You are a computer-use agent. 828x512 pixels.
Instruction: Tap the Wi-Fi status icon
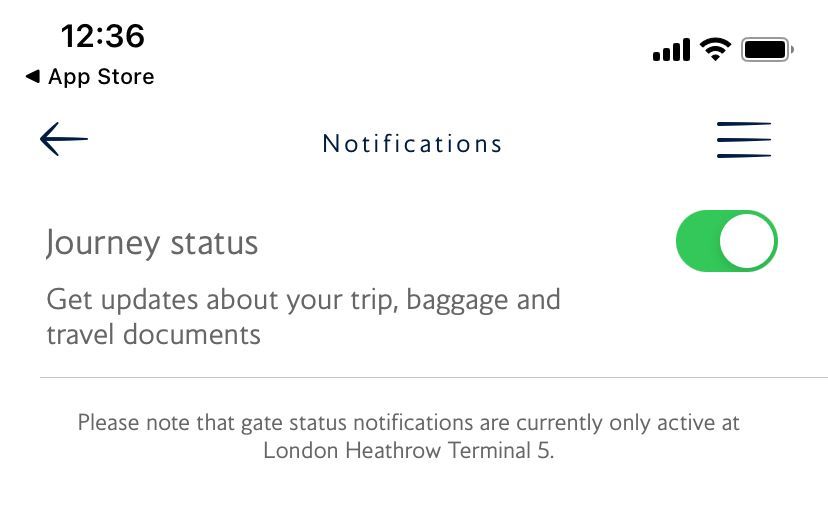(x=716, y=49)
